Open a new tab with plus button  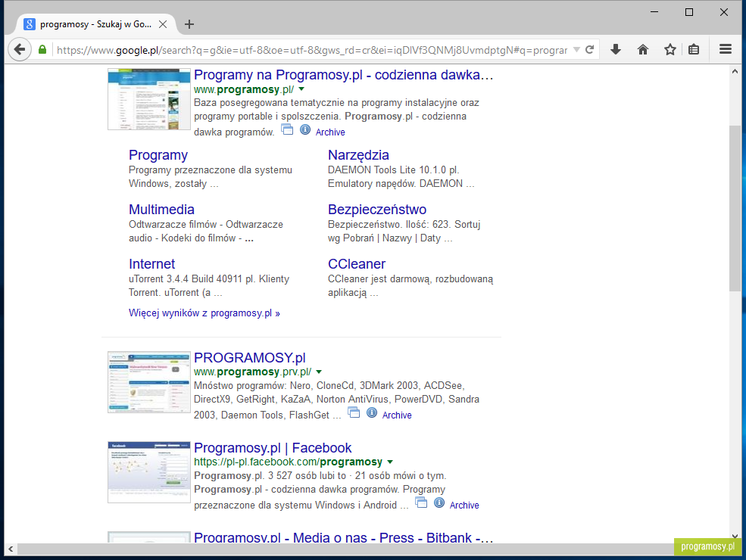tap(189, 24)
